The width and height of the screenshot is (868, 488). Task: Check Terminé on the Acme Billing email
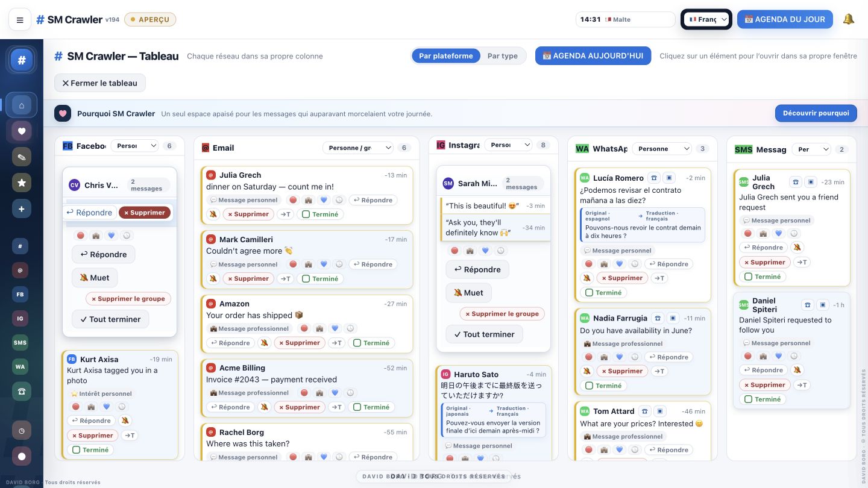tap(371, 407)
